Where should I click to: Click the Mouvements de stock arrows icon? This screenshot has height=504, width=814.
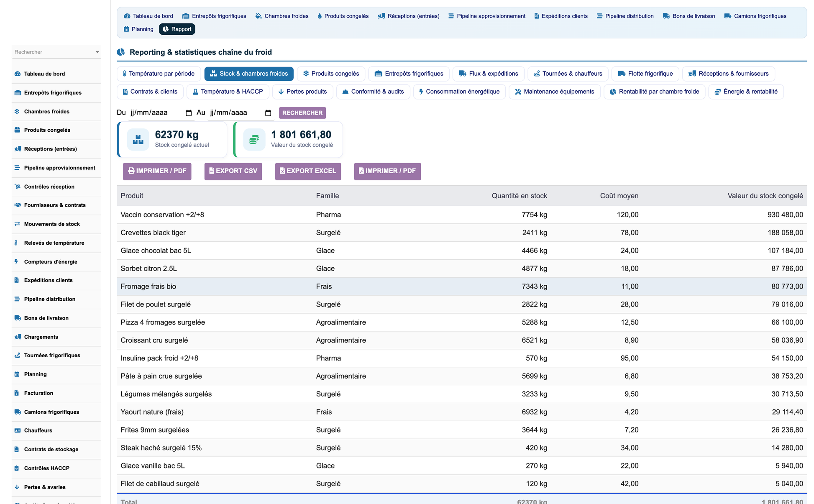coord(17,224)
